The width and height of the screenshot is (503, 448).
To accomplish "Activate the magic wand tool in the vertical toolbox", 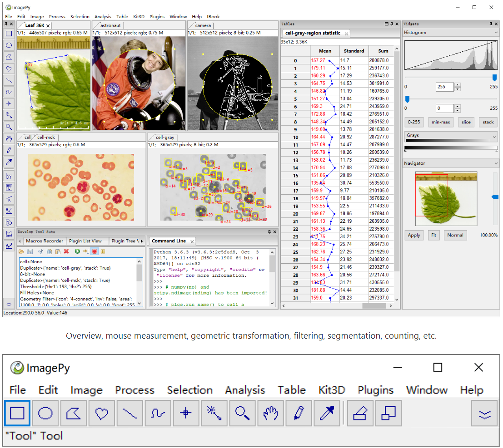I will click(x=9, y=115).
